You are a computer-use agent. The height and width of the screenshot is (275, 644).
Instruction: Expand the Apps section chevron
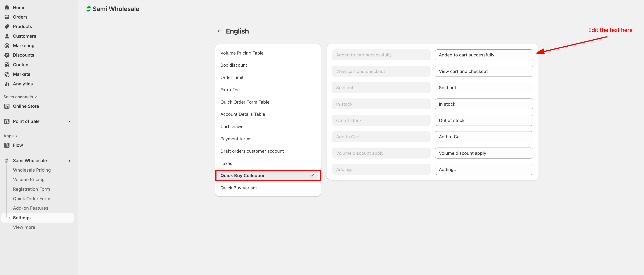(17, 136)
